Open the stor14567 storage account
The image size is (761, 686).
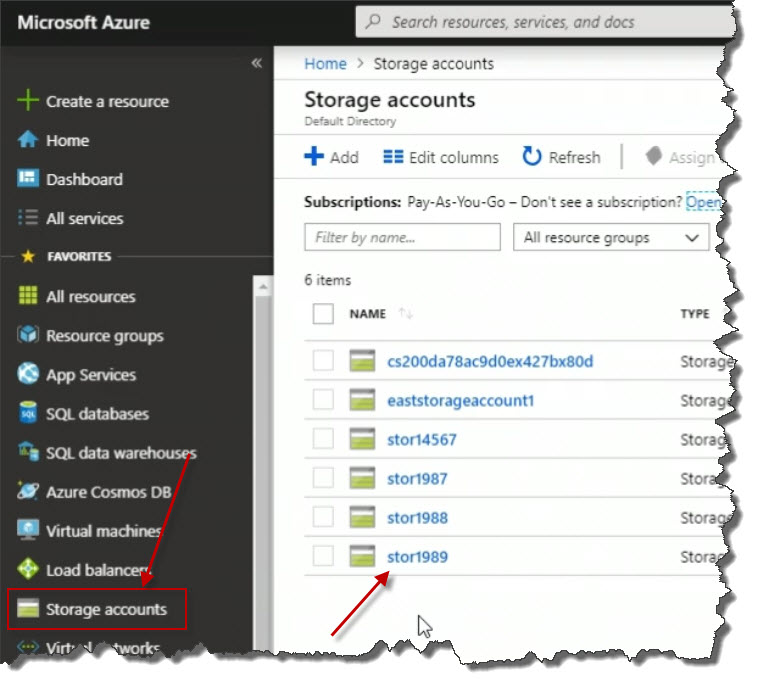tap(422, 440)
